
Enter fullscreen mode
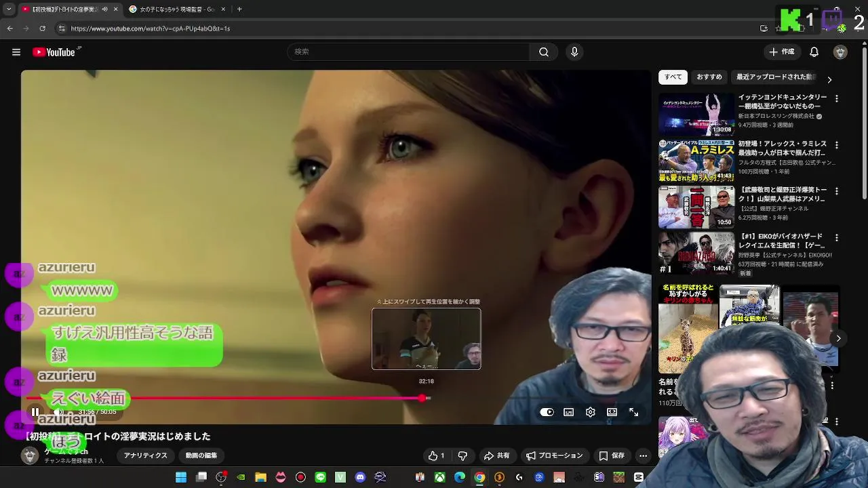pyautogui.click(x=633, y=412)
